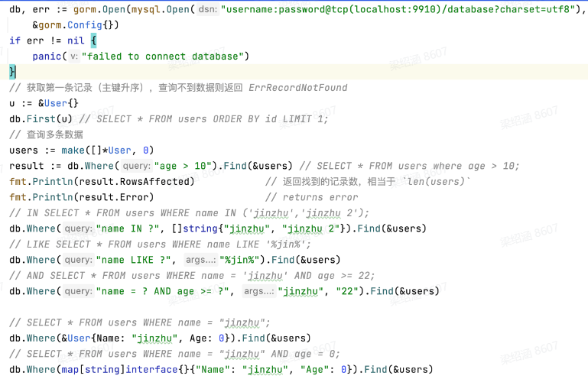588x379 pixels.
Task: Click fmt.Println(result.Error)
Action: (82, 197)
